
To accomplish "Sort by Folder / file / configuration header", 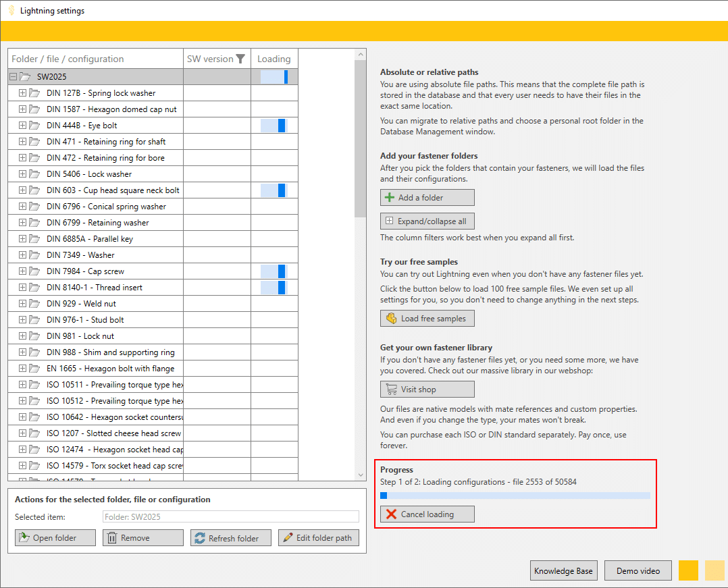I will [68, 59].
